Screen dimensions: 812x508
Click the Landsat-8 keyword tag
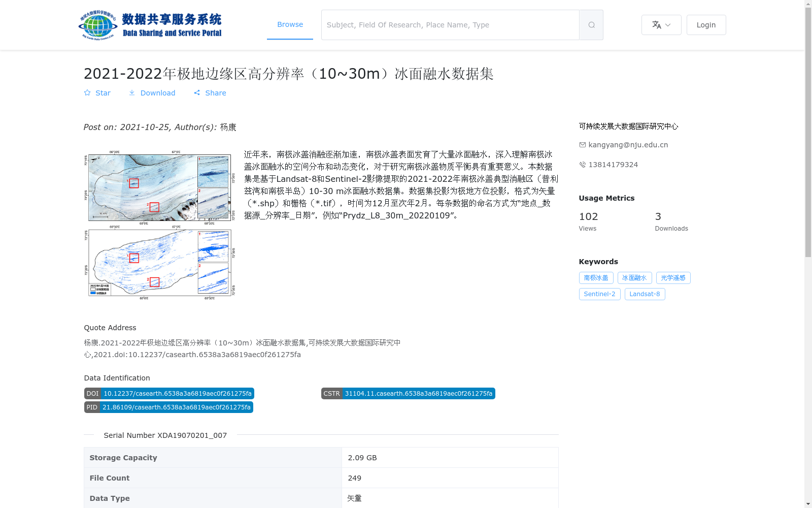pyautogui.click(x=645, y=294)
